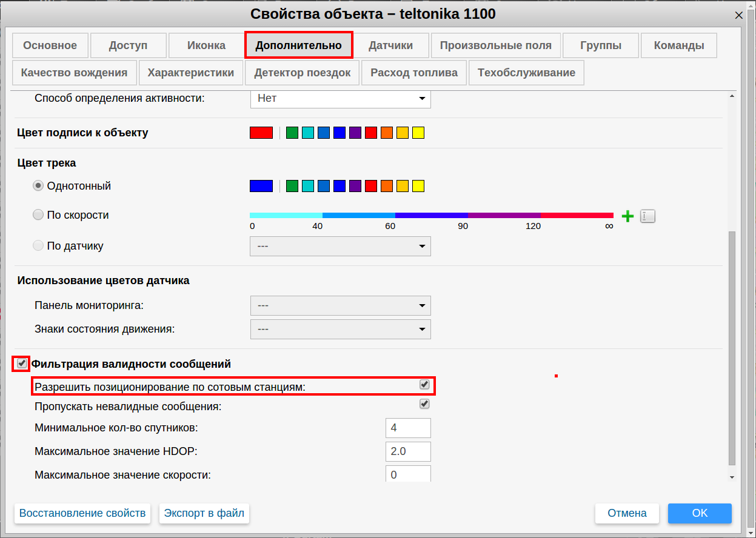Expand the 'Панель мониторинга' dropdown
Viewport: 756px width, 538px height.
tap(340, 306)
